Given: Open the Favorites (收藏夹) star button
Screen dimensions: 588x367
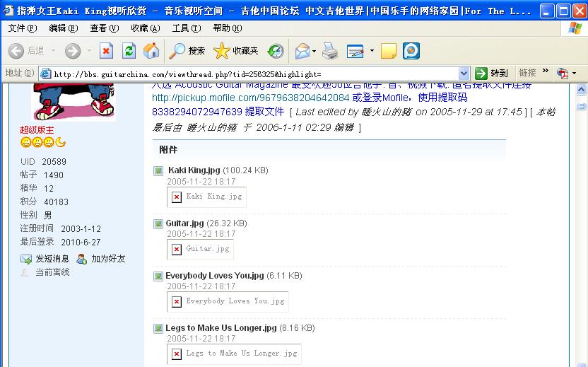Looking at the screenshot, I should click(x=235, y=51).
